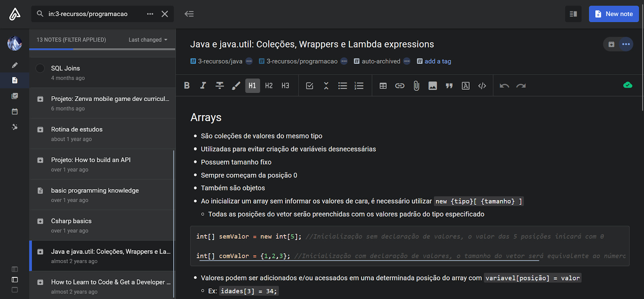Viewport: 644px width, 299px height.
Task: Select two-column layout icon
Action: [x=15, y=280]
